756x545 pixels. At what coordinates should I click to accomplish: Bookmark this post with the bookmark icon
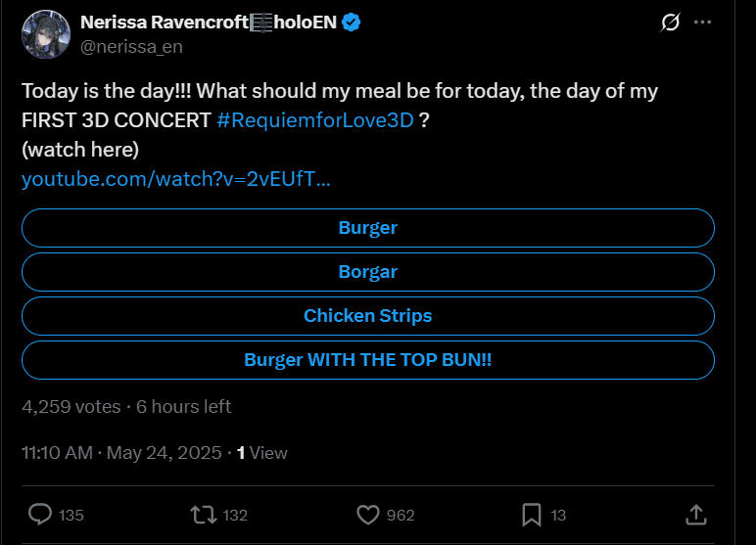(532, 515)
